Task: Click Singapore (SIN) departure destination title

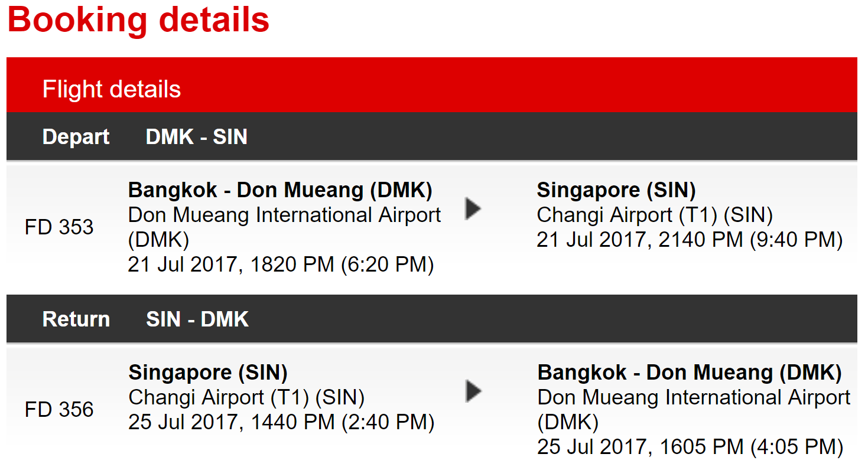Action: [x=616, y=190]
